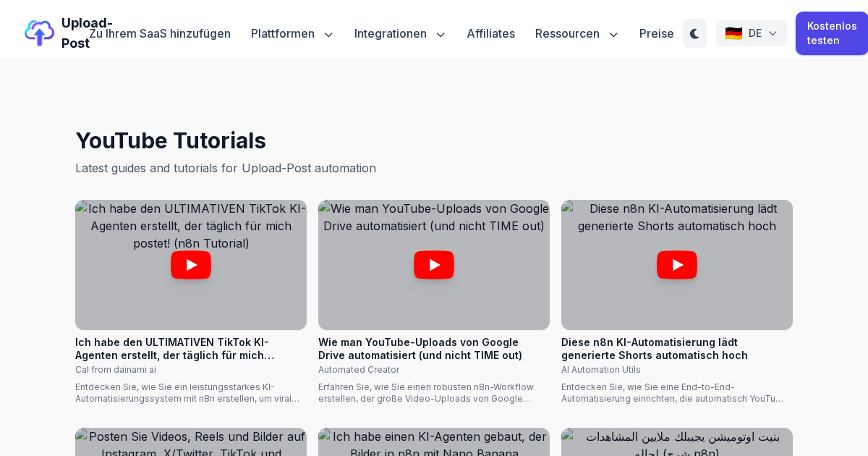Image resolution: width=868 pixels, height=456 pixels.
Task: Click channel name 'AI Automation Utils'
Action: 601,370
